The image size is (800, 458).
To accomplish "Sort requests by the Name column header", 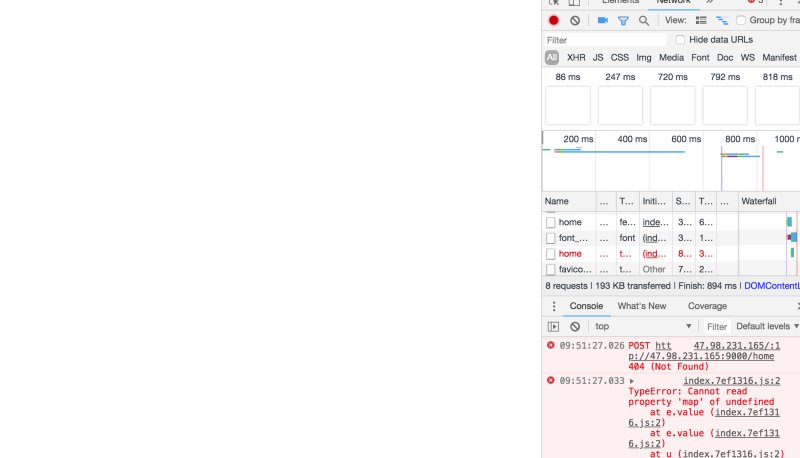I will coord(569,201).
